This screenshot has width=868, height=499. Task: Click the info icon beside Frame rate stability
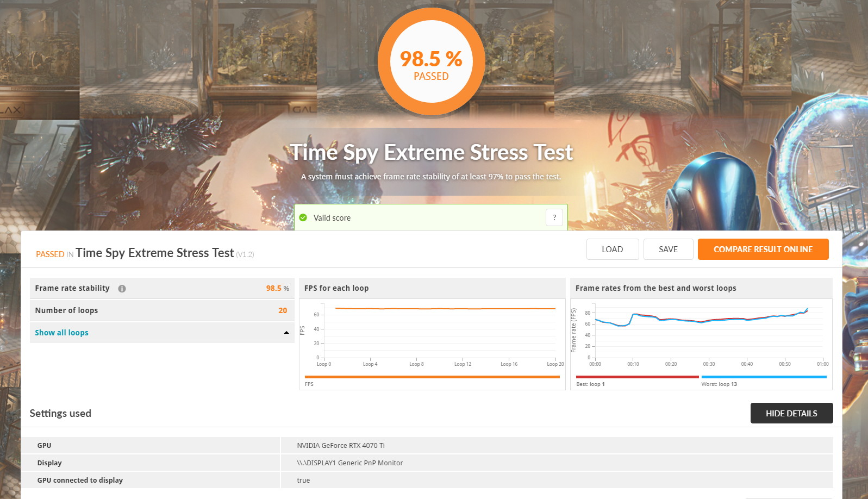tap(122, 289)
